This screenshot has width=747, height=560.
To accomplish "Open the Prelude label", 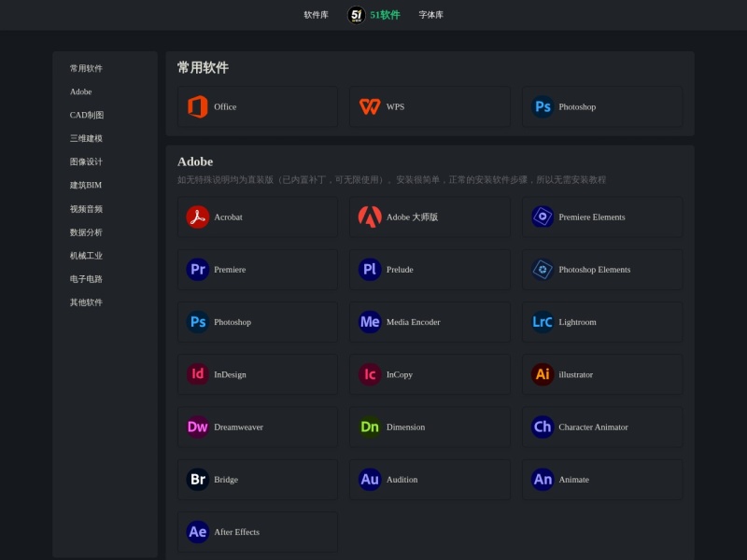I will 400,270.
